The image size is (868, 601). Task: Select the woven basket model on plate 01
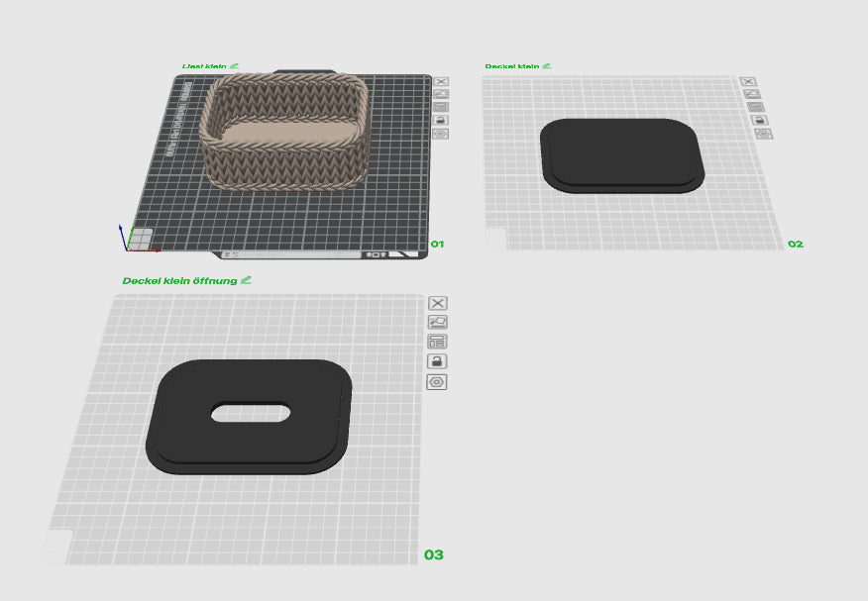click(284, 132)
